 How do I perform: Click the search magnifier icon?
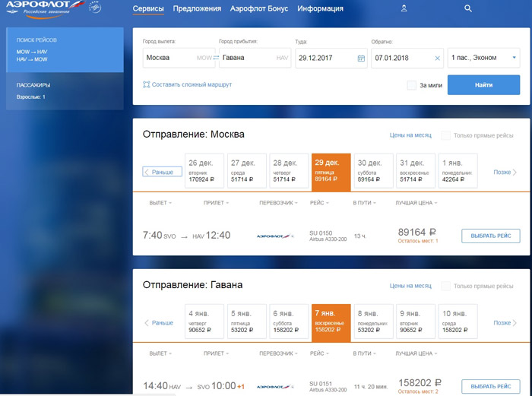(x=468, y=8)
